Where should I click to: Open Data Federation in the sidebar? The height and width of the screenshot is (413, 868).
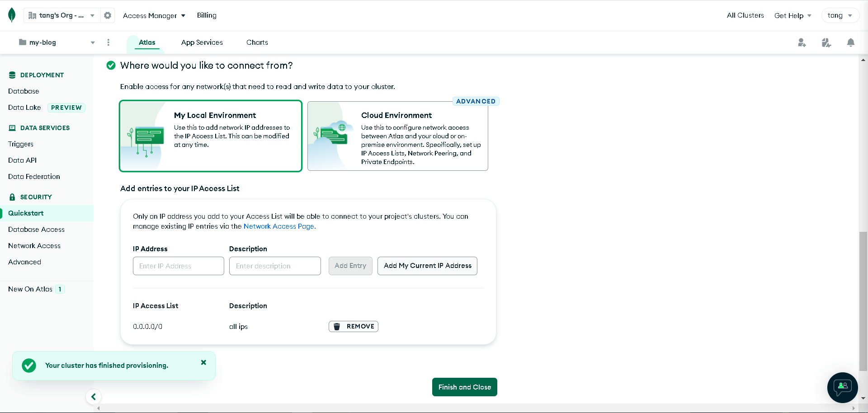click(34, 177)
